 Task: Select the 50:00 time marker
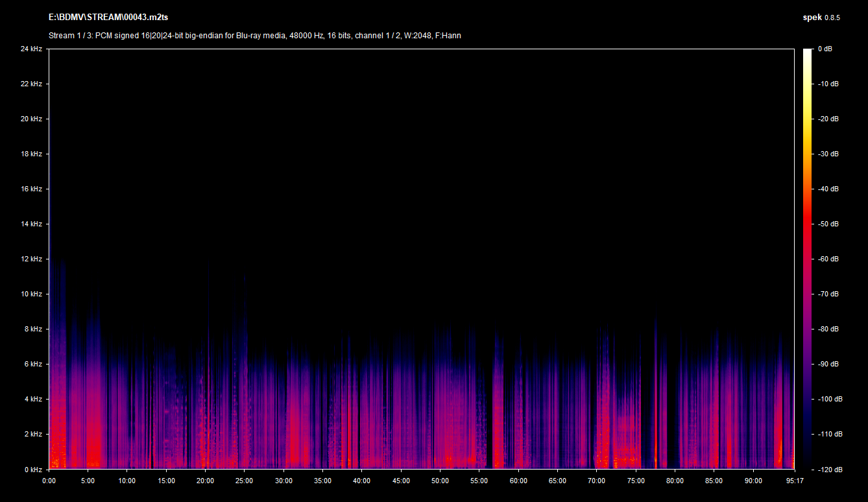[440, 481]
